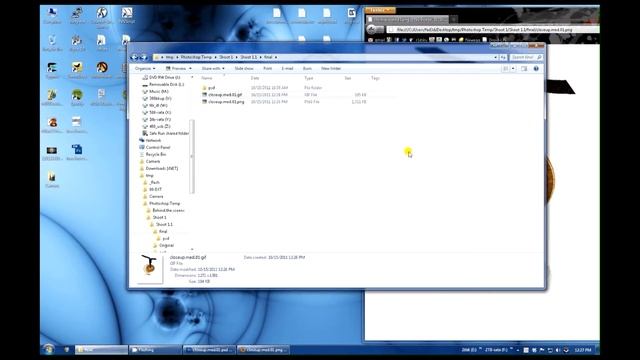Click the browser window address bar
Viewport: 640px width, 360px height.
click(493, 29)
